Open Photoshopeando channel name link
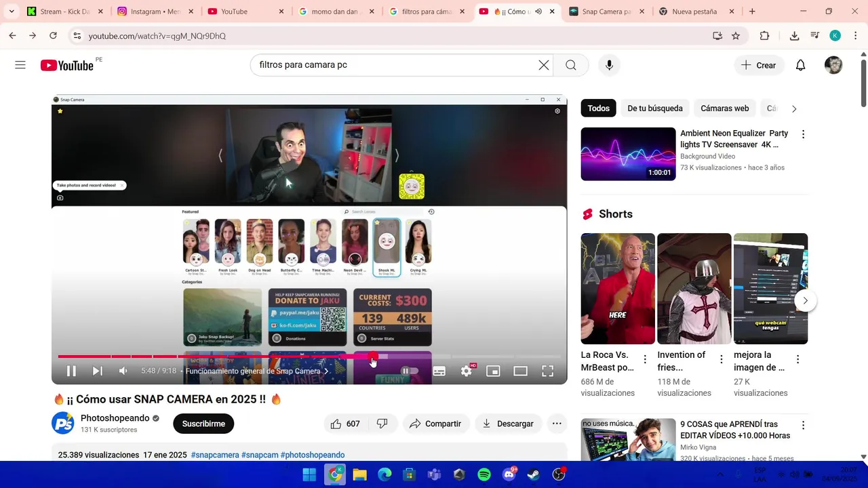Viewport: 868px width, 488px height. point(115,418)
